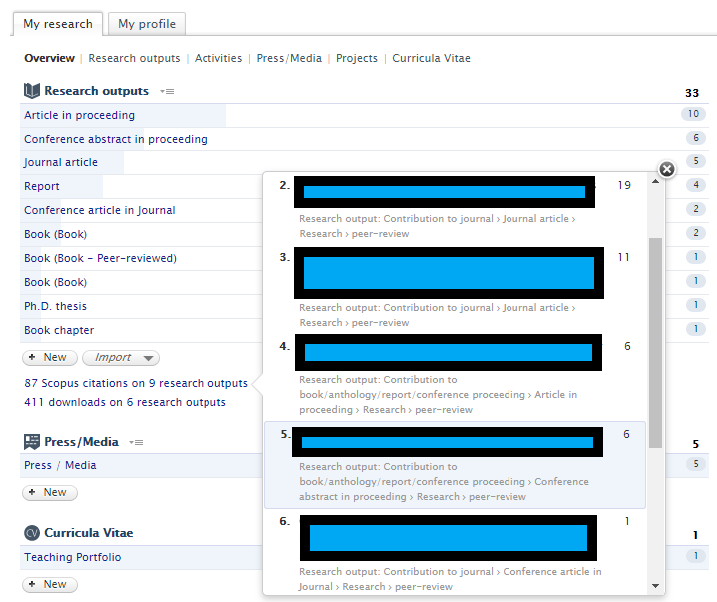Open the Curricula Vitae sub-navigation link
The image size is (717, 602).
point(431,58)
